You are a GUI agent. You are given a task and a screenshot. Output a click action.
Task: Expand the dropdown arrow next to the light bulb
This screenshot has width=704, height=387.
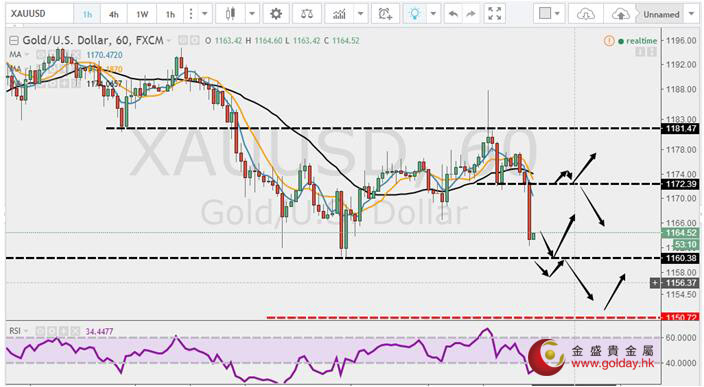pyautogui.click(x=433, y=14)
